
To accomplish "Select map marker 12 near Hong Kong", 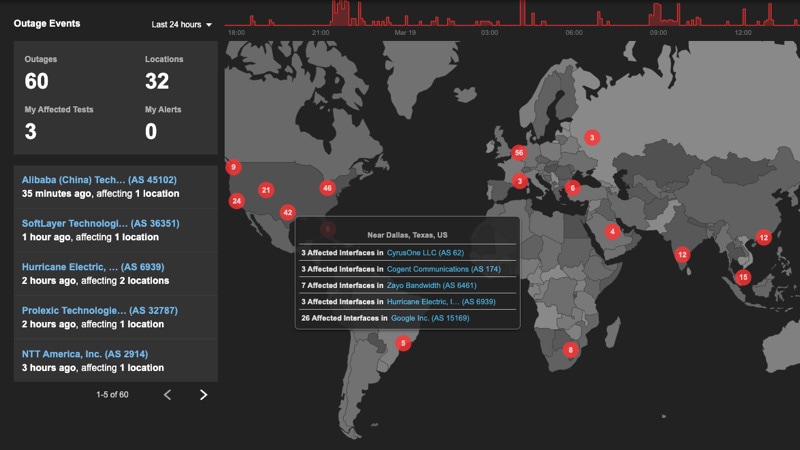I will point(763,237).
